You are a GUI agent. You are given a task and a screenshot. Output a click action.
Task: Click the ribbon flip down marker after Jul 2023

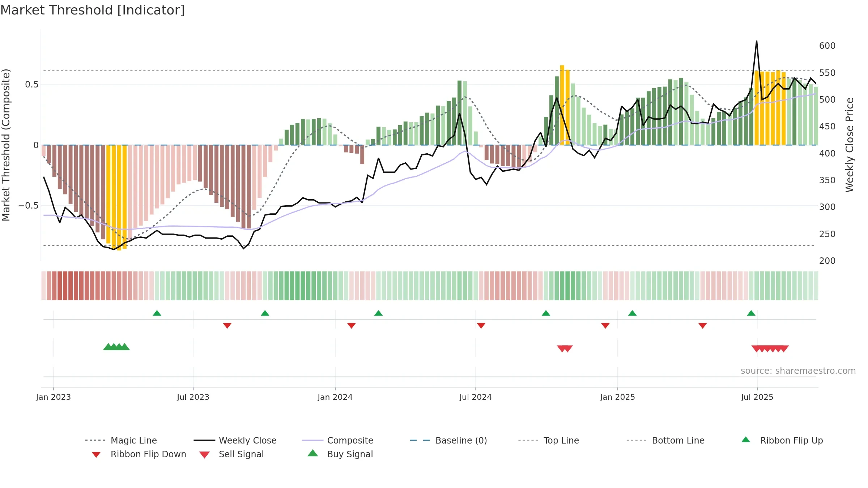pyautogui.click(x=227, y=325)
